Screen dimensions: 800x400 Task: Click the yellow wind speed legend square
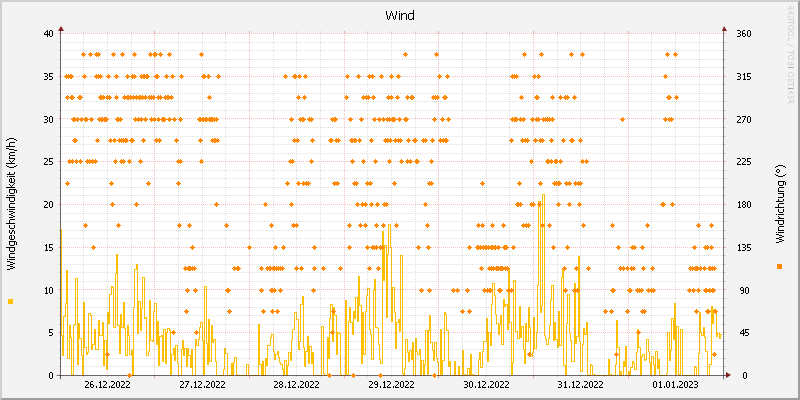tap(11, 302)
